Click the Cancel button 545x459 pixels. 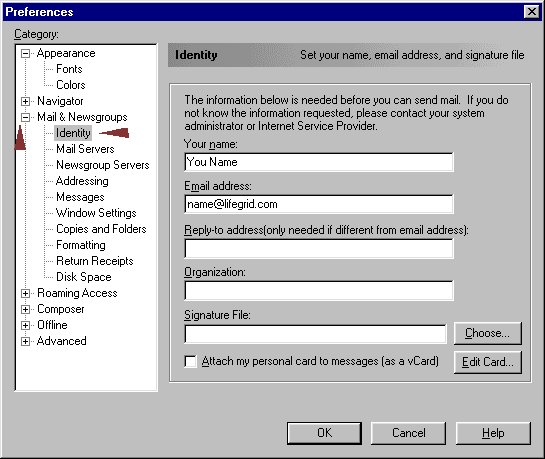click(408, 433)
